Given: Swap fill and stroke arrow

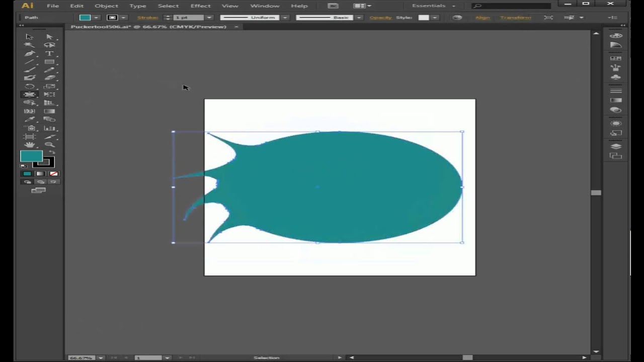Looking at the screenshot, I should pyautogui.click(x=52, y=152).
